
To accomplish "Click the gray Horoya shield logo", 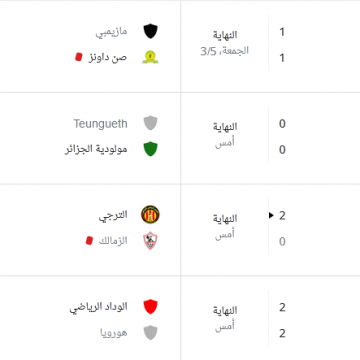I will [x=150, y=333].
